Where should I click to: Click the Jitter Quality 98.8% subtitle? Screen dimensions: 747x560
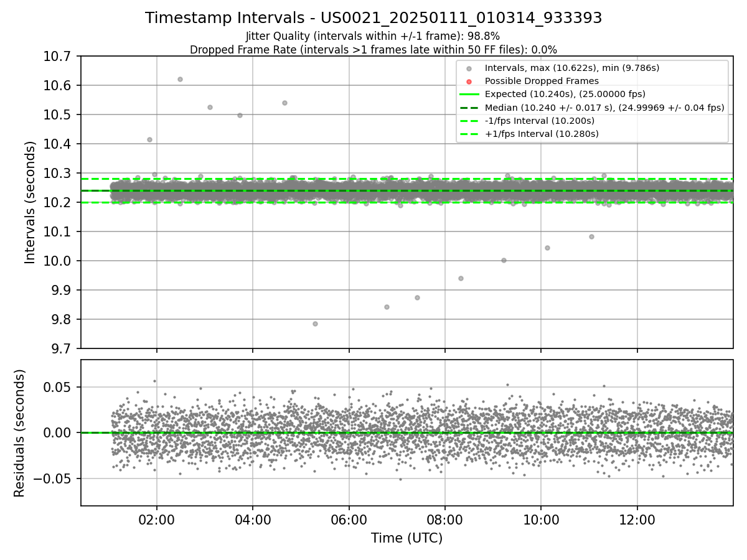(373, 36)
